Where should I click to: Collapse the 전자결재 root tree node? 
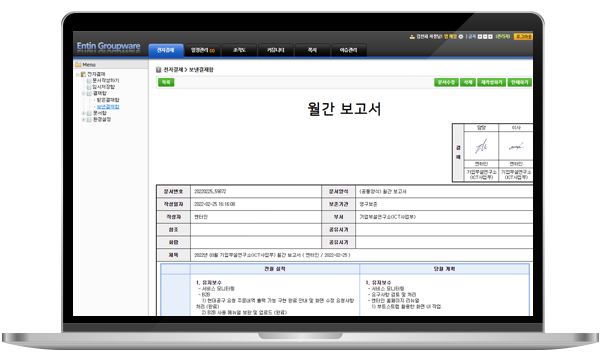(77, 75)
